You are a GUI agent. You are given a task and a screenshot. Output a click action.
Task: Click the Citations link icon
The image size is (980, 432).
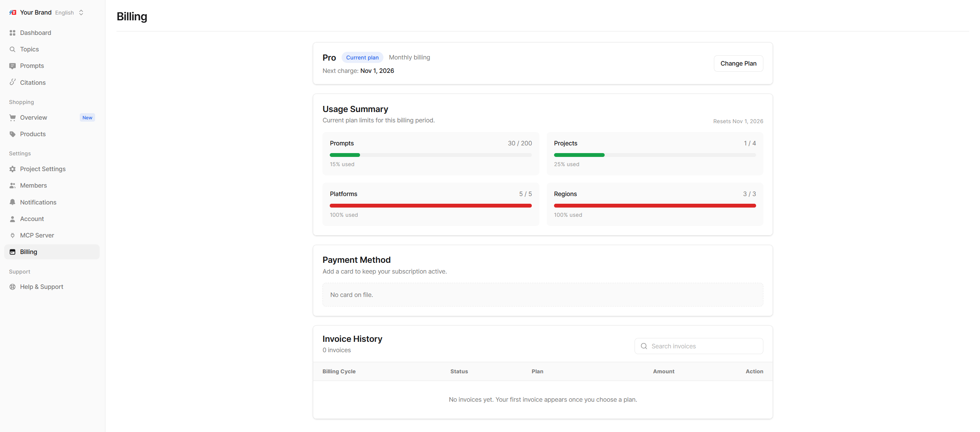coord(13,82)
